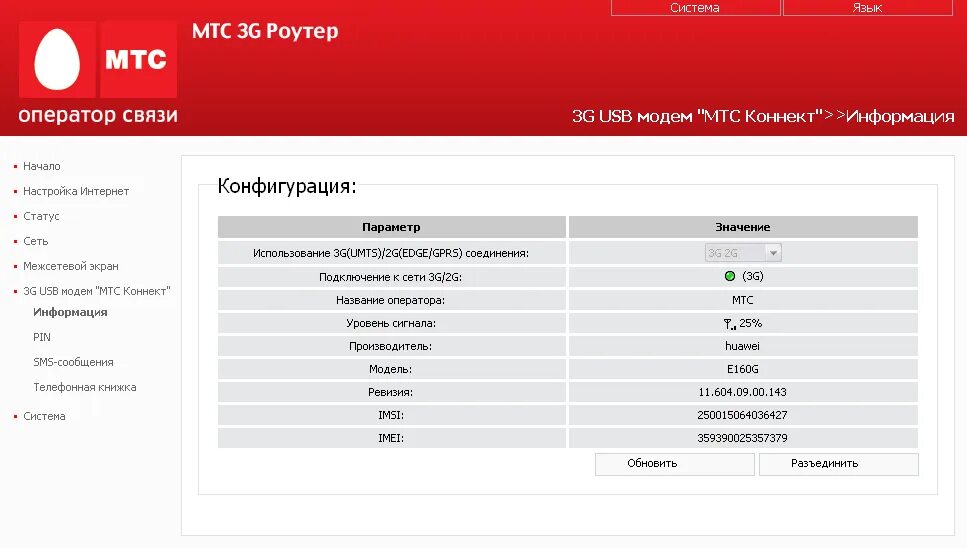Click the operator name value МТС

click(743, 300)
